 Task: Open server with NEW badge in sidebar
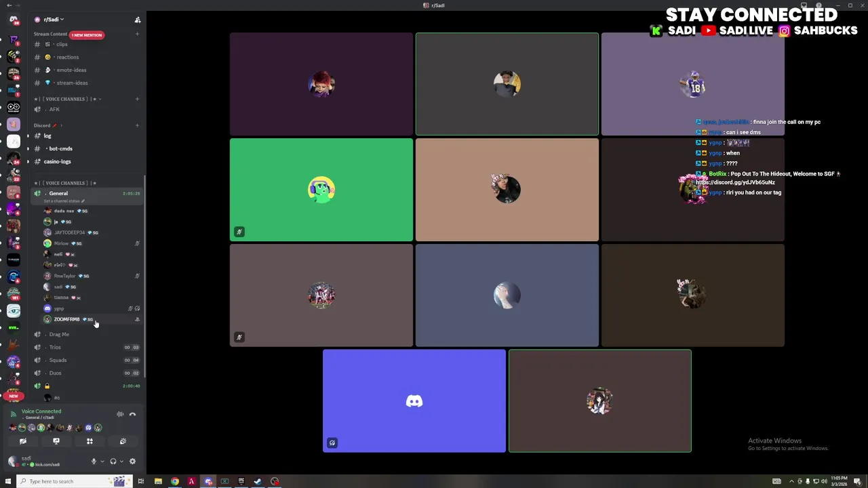pyautogui.click(x=14, y=395)
